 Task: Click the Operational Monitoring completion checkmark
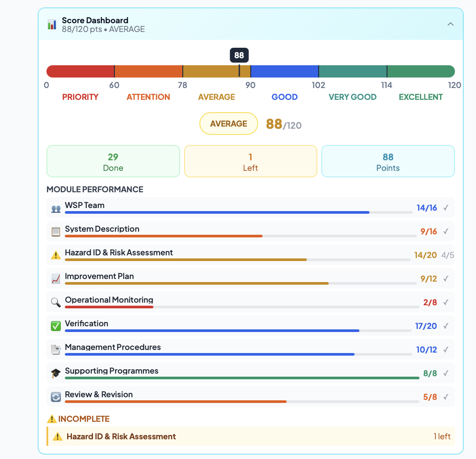446,303
